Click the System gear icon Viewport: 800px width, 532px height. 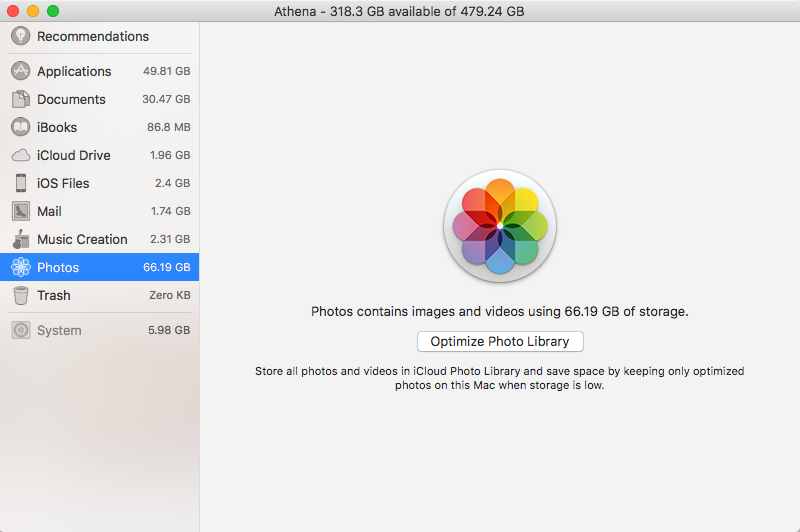(x=20, y=331)
